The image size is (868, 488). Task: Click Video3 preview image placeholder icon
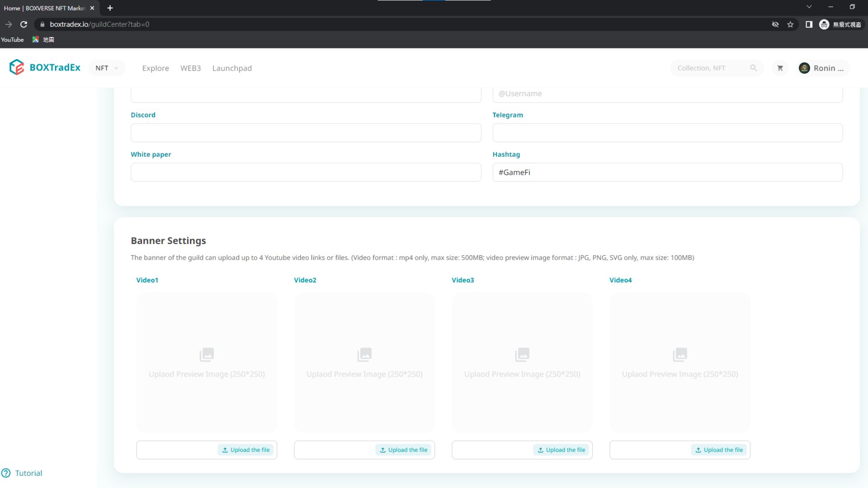click(x=522, y=355)
